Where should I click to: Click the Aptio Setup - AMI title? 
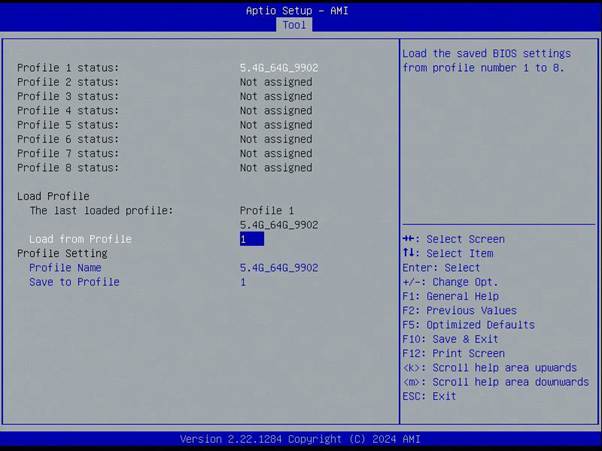(297, 10)
